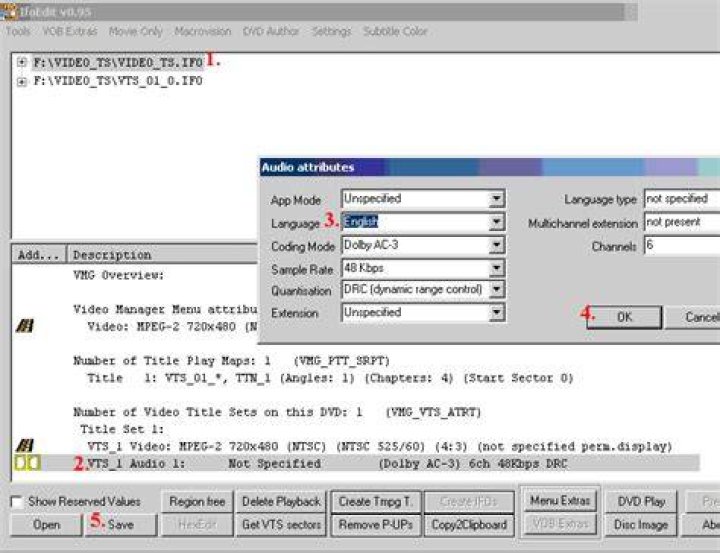Toggle Show Reserved Values checkbox
The image size is (720, 553).
coord(17,502)
